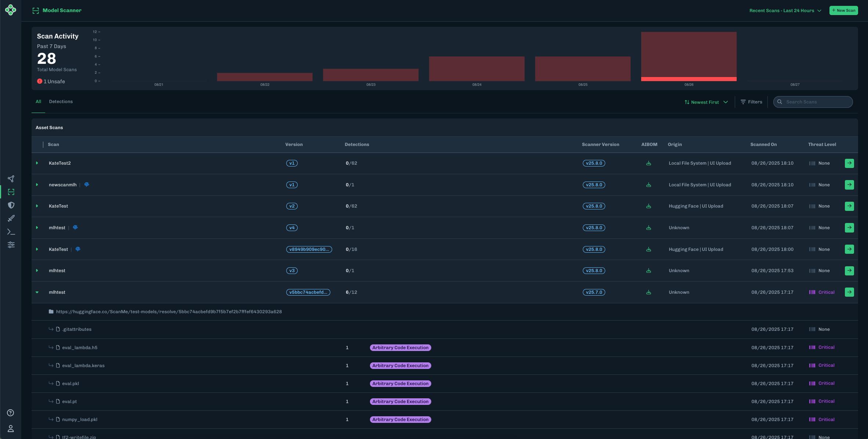Image resolution: width=868 pixels, height=439 pixels.
Task: Open the Newest First sort dropdown
Action: [x=706, y=102]
